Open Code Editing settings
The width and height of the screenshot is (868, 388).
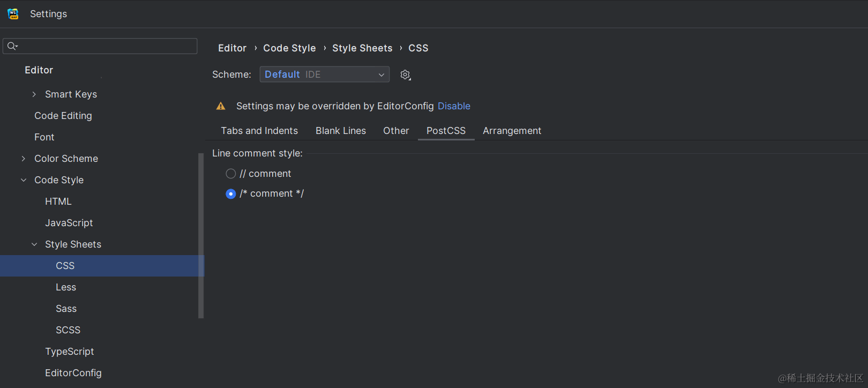click(63, 116)
